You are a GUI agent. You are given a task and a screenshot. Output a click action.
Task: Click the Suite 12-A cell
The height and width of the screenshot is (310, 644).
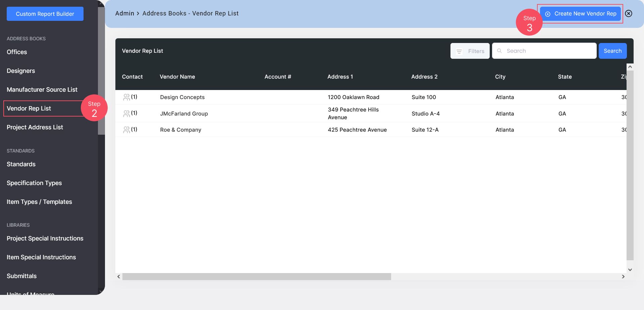coord(425,130)
